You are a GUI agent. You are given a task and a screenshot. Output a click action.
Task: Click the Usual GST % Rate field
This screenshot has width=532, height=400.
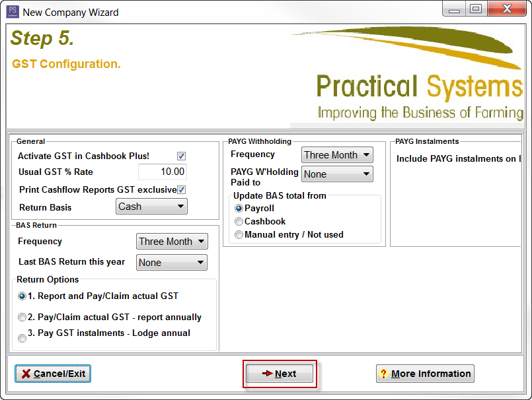pos(163,172)
